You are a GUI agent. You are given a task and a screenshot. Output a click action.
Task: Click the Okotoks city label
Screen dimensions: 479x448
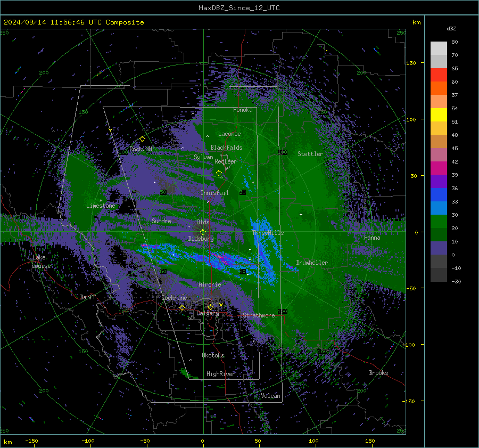[x=213, y=355]
